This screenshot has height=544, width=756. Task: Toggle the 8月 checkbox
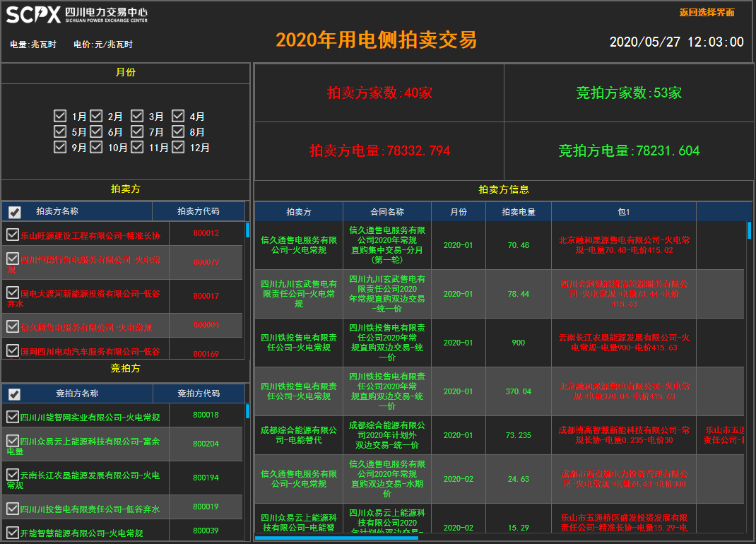click(178, 131)
